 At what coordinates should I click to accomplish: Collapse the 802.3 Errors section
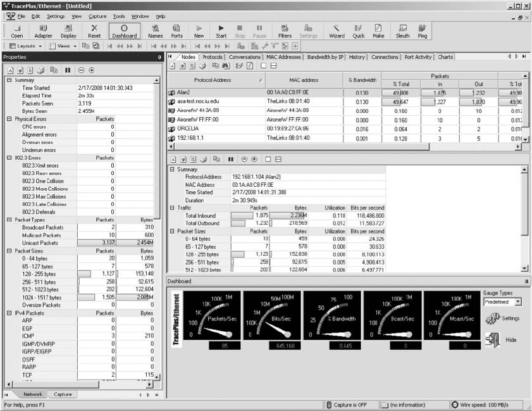9,158
